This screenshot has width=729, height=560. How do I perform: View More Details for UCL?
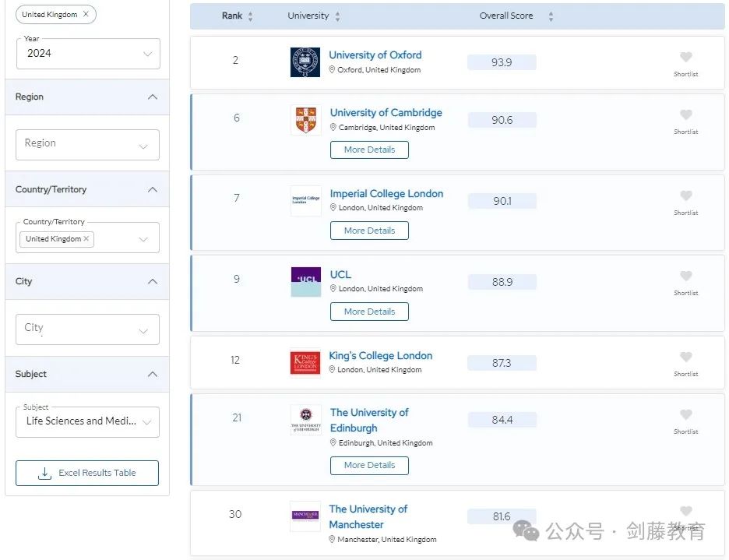(370, 312)
